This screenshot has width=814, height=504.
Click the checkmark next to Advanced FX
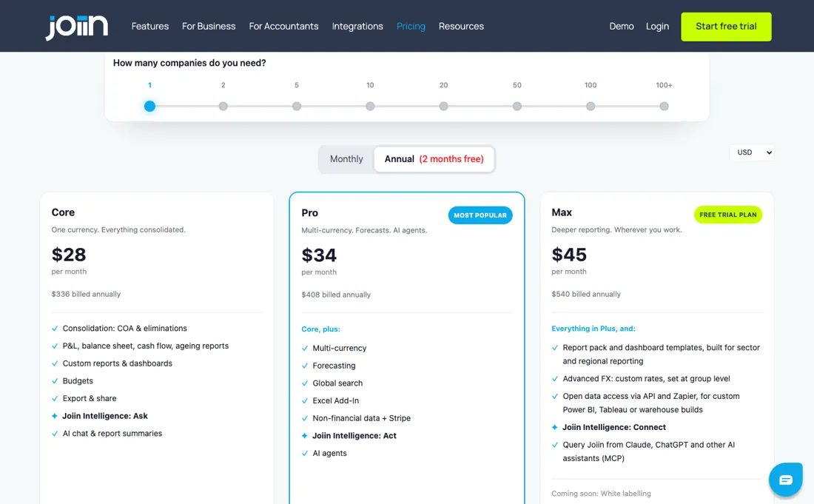click(554, 379)
